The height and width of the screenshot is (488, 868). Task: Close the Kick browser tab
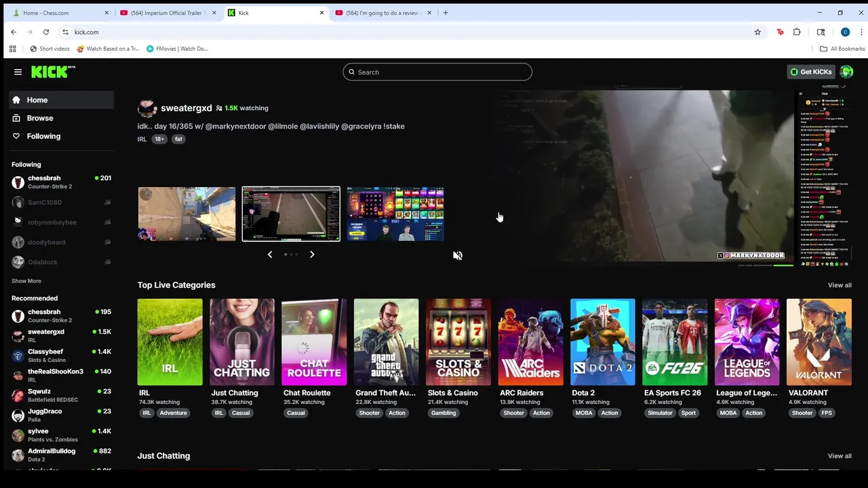click(x=321, y=13)
